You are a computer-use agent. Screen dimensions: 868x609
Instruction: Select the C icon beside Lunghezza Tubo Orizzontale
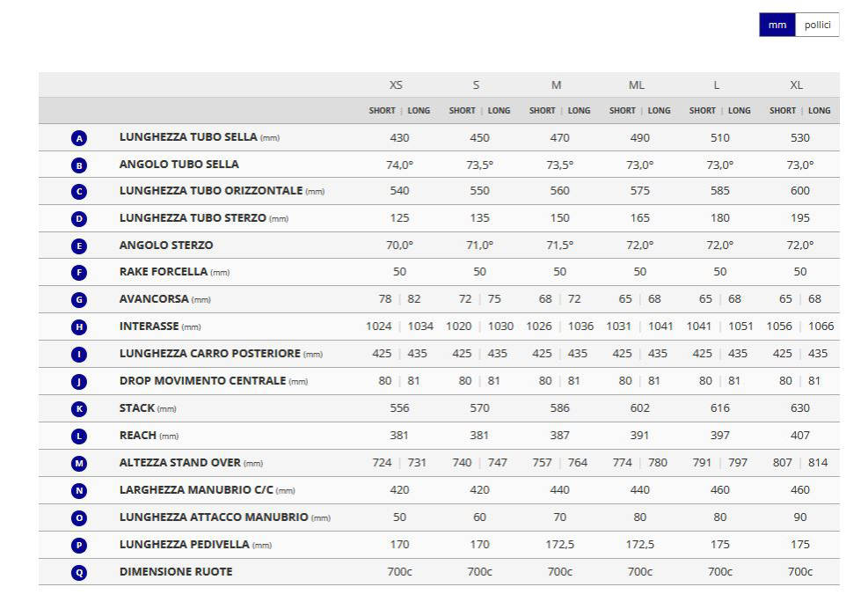click(79, 192)
